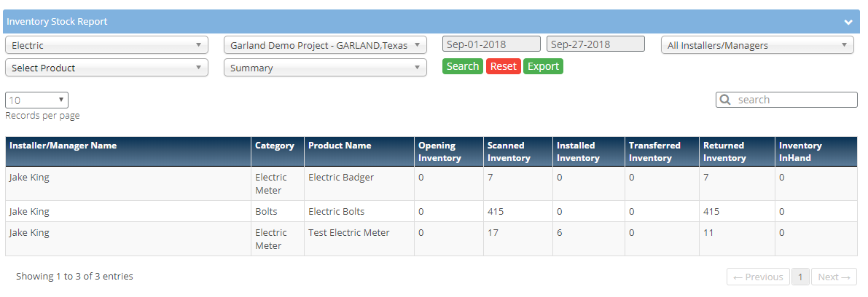868x297 pixels.
Task: Go to the Next page
Action: pos(834,277)
